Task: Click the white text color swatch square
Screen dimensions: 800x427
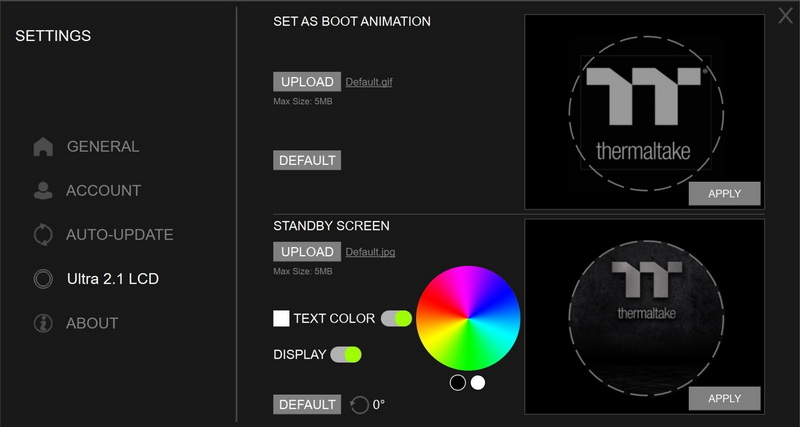Action: (x=281, y=318)
